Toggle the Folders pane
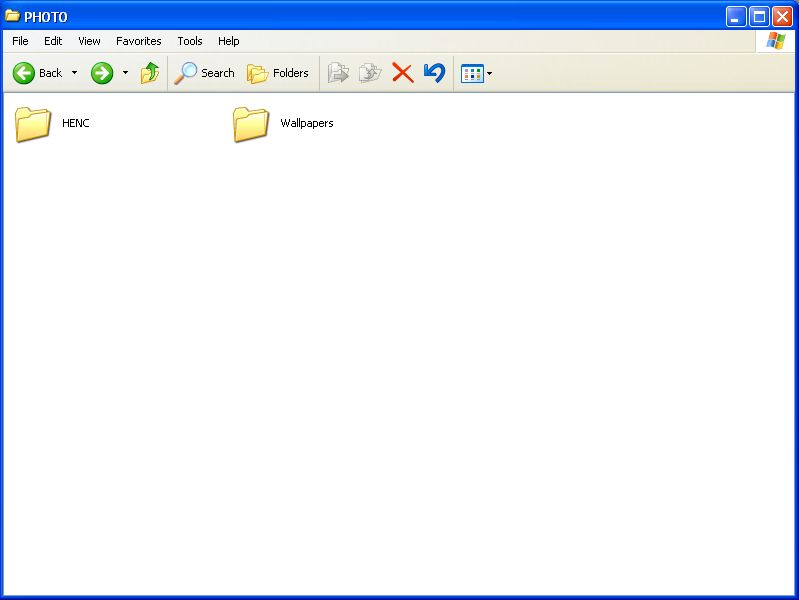 coord(278,73)
